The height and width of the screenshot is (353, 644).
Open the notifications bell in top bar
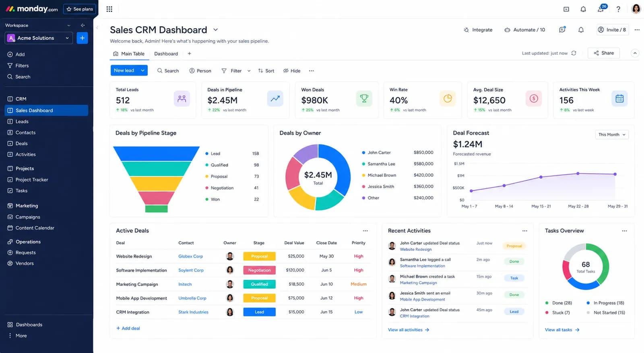(583, 9)
